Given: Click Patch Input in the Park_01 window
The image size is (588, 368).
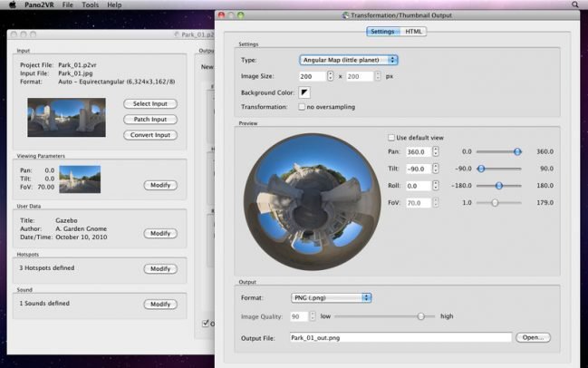Looking at the screenshot, I should [150, 120].
